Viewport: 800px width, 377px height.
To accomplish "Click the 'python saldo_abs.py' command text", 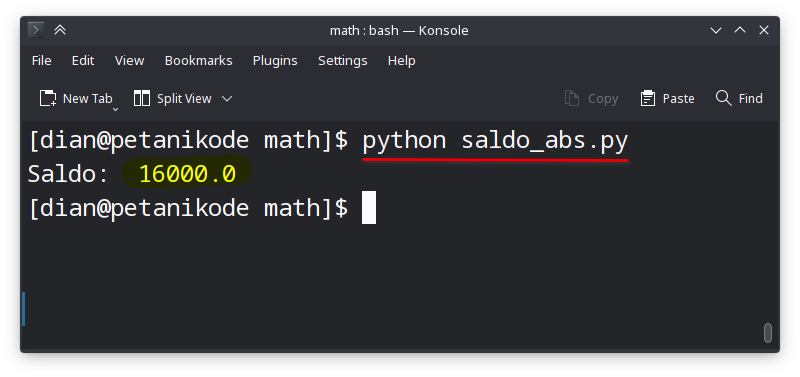I will click(x=495, y=141).
